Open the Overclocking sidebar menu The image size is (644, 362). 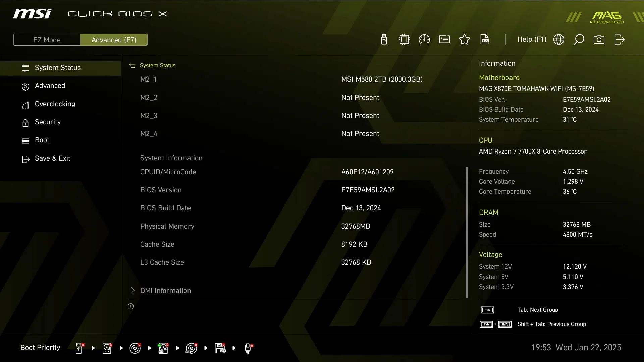(x=60, y=104)
